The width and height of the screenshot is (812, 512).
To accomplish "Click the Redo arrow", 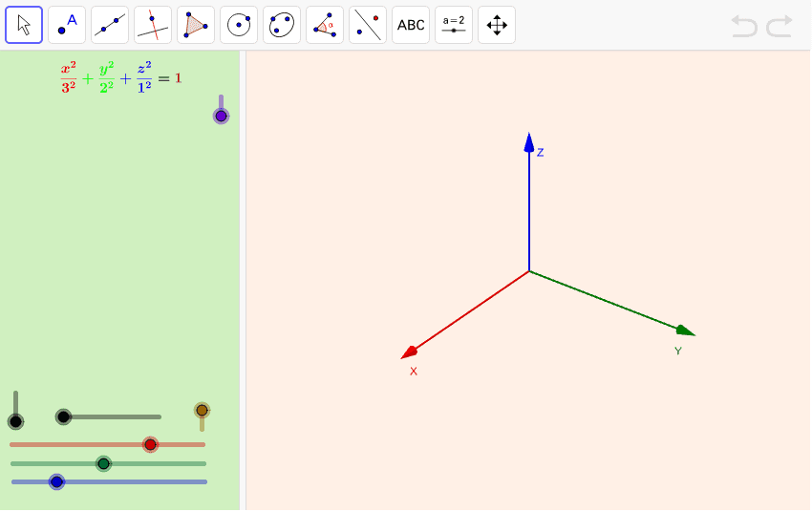I will [780, 26].
